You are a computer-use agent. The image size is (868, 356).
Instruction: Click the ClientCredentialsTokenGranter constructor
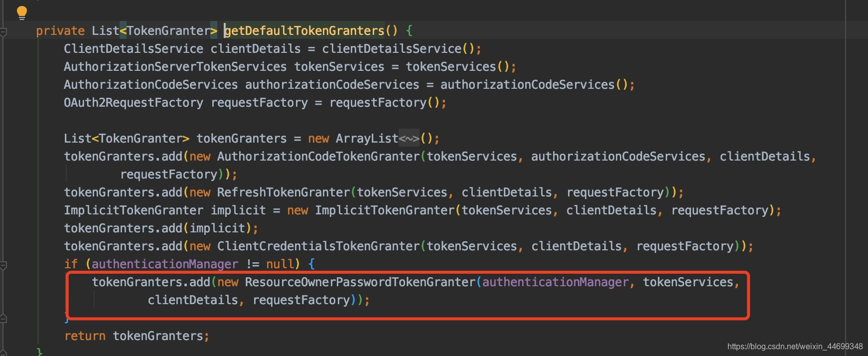[318, 246]
